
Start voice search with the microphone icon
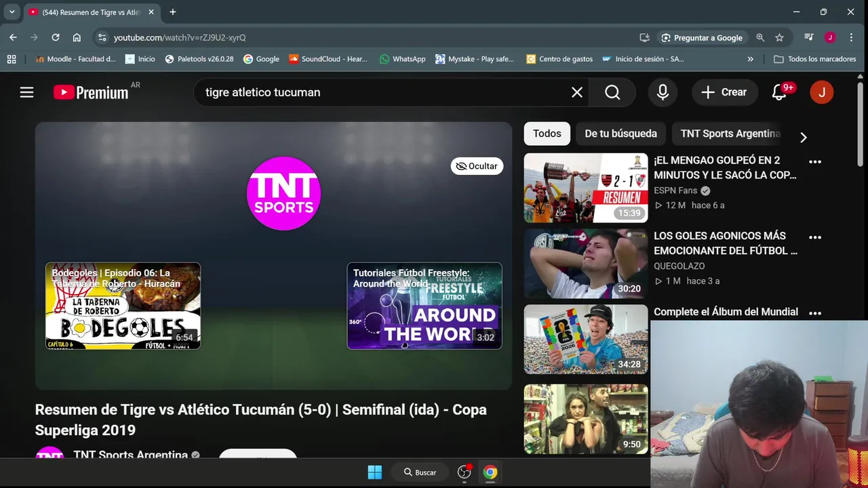click(663, 92)
